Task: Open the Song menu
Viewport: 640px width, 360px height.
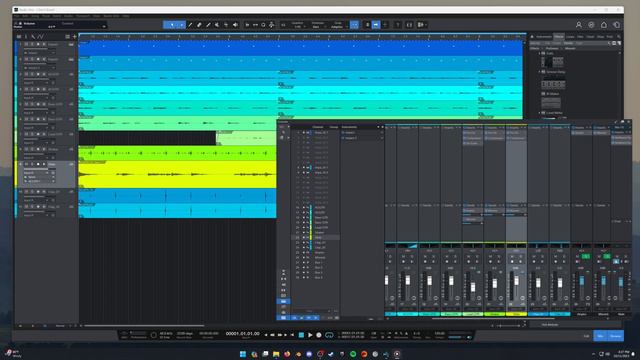Action: click(35, 16)
